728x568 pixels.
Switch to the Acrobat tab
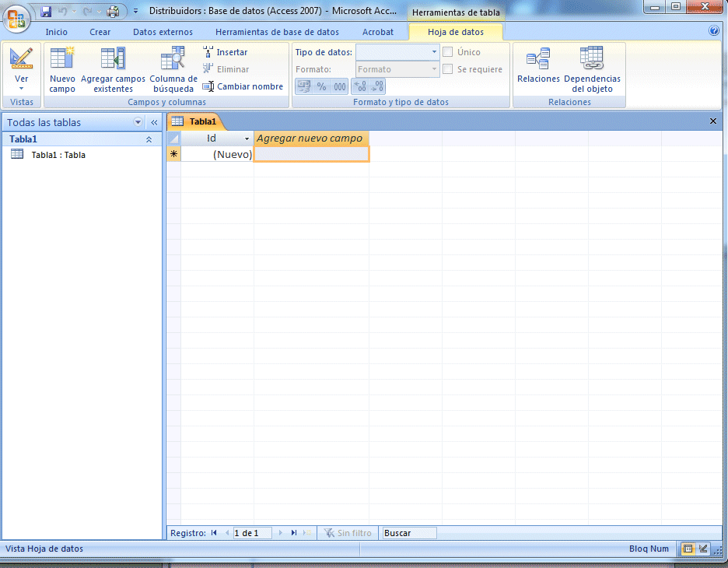point(377,32)
